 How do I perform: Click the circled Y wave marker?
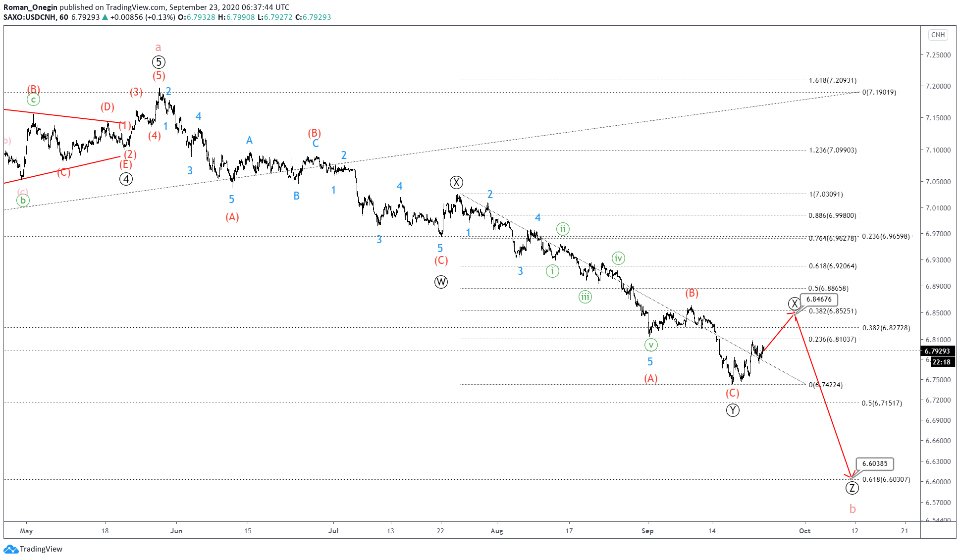[x=733, y=410]
